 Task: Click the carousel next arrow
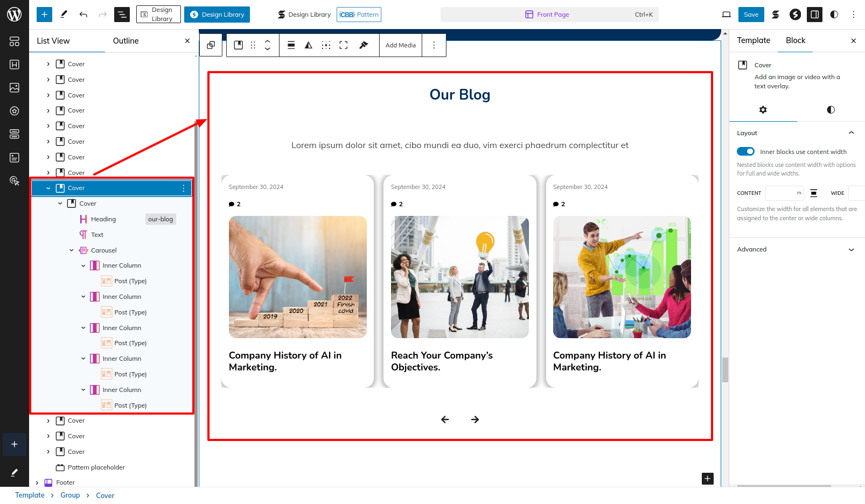click(475, 419)
